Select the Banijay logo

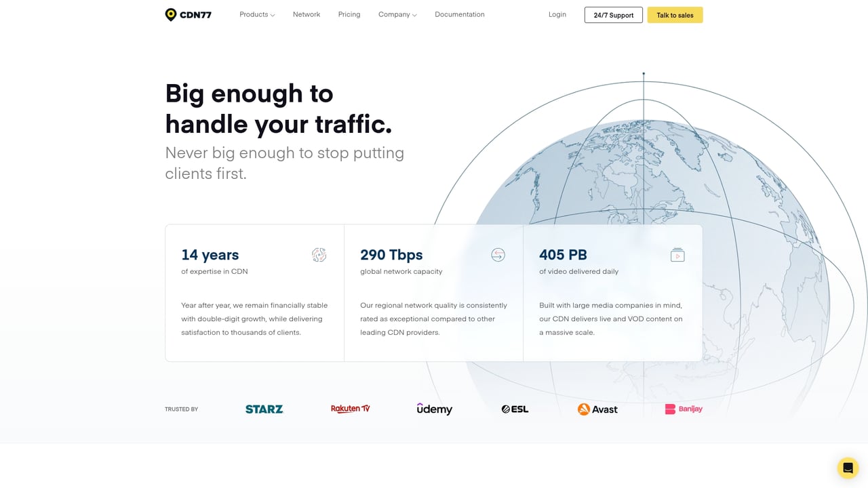[x=684, y=409]
